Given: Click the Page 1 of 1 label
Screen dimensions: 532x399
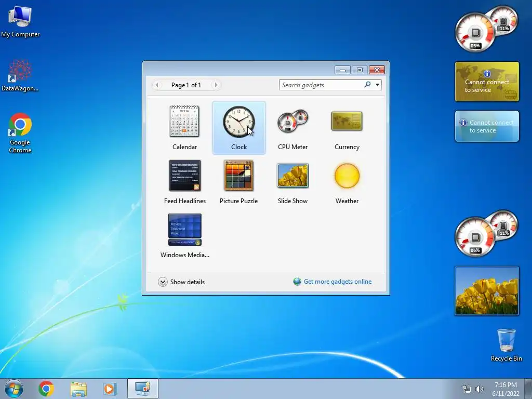Looking at the screenshot, I should click(187, 85).
